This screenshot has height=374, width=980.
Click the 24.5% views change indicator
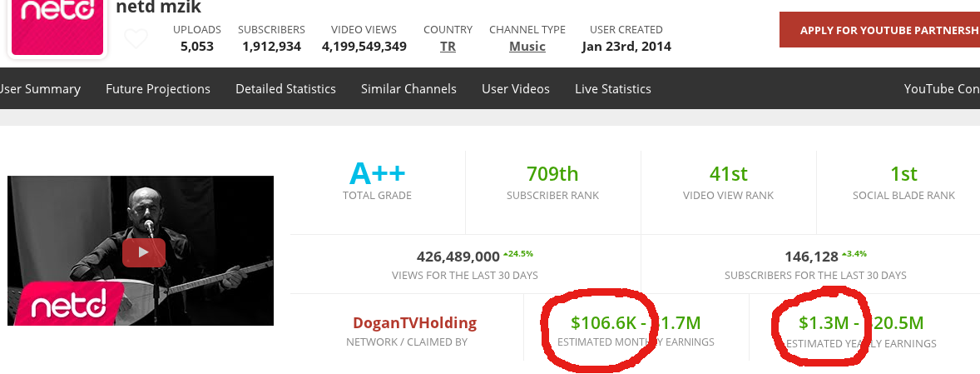point(518,254)
